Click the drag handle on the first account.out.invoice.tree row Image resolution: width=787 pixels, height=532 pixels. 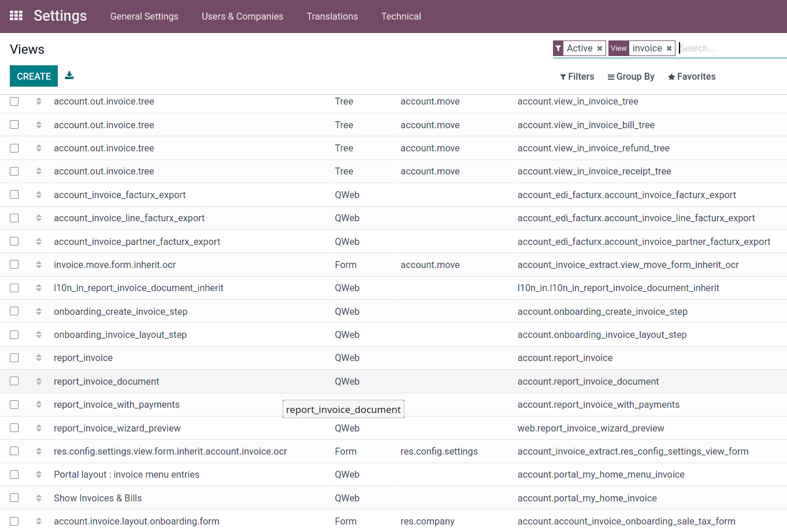click(39, 101)
